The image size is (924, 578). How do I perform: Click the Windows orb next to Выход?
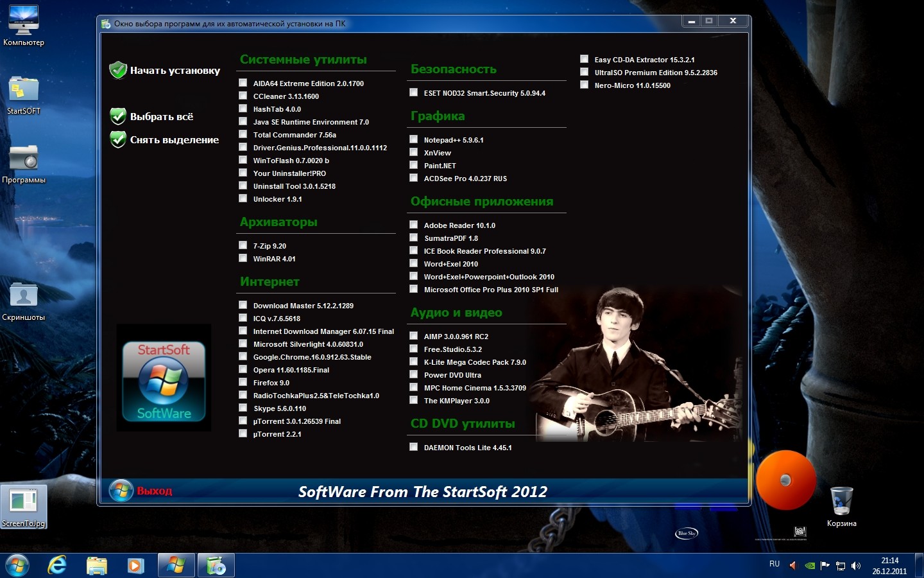tap(121, 491)
